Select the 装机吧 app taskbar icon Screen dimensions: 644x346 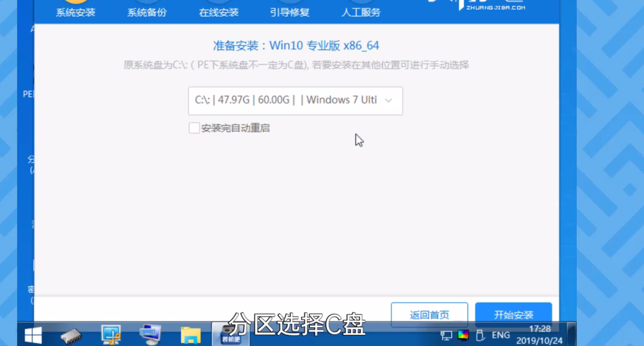click(x=230, y=334)
